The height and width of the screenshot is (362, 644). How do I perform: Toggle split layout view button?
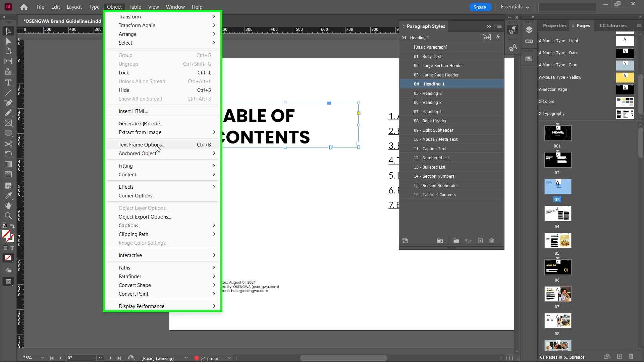coord(509,358)
